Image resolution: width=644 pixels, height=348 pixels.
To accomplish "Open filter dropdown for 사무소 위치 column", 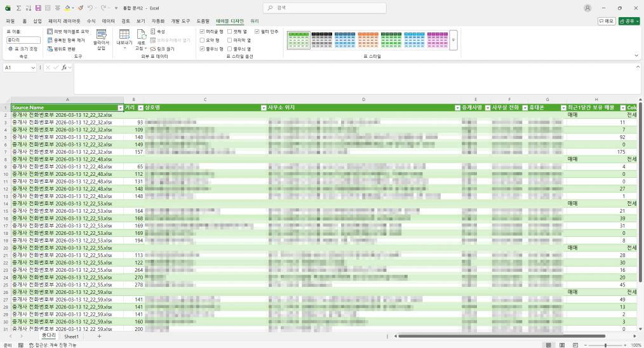I will [x=457, y=108].
